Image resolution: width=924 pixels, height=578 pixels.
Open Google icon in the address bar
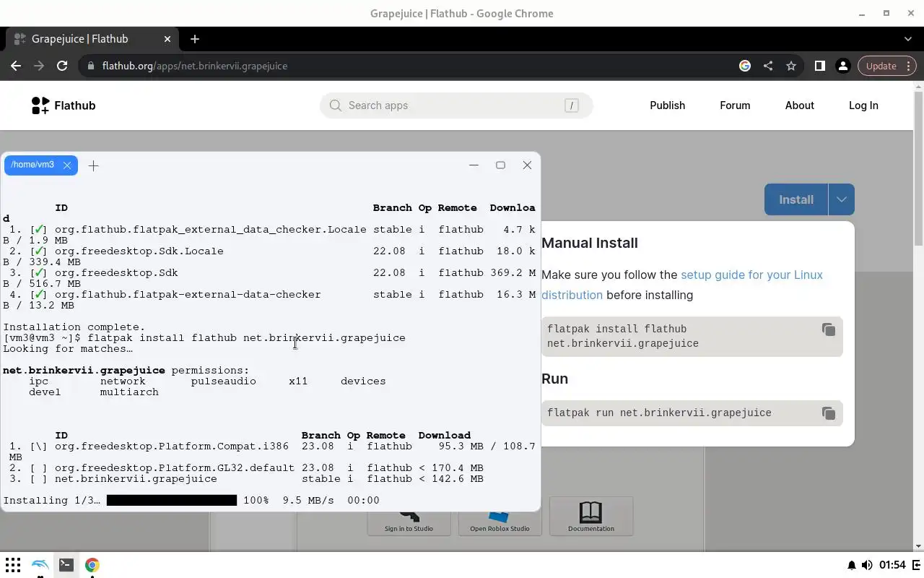point(745,66)
